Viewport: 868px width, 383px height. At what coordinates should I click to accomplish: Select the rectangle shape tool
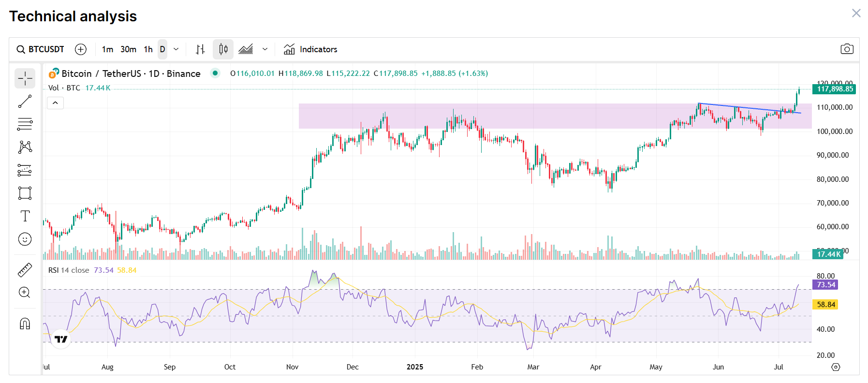25,193
